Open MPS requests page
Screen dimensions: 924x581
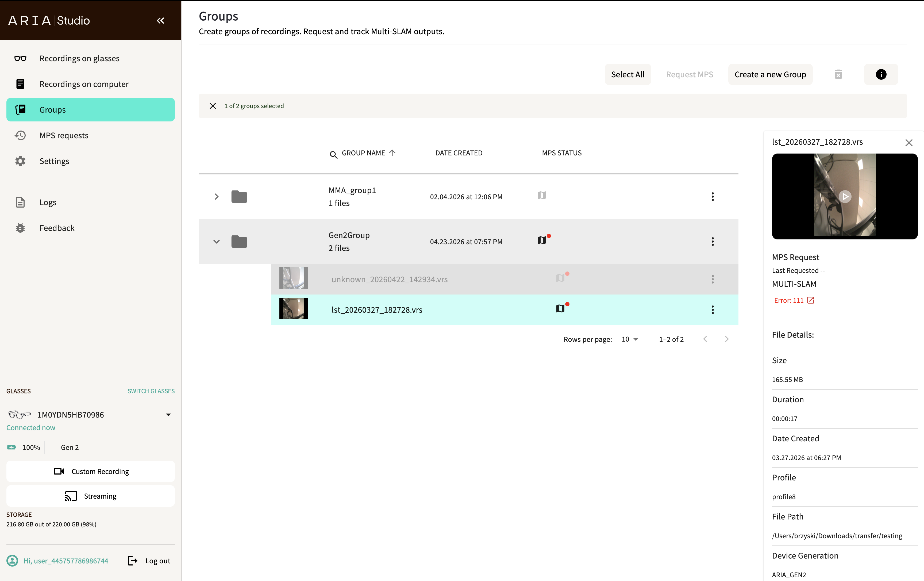pos(91,136)
